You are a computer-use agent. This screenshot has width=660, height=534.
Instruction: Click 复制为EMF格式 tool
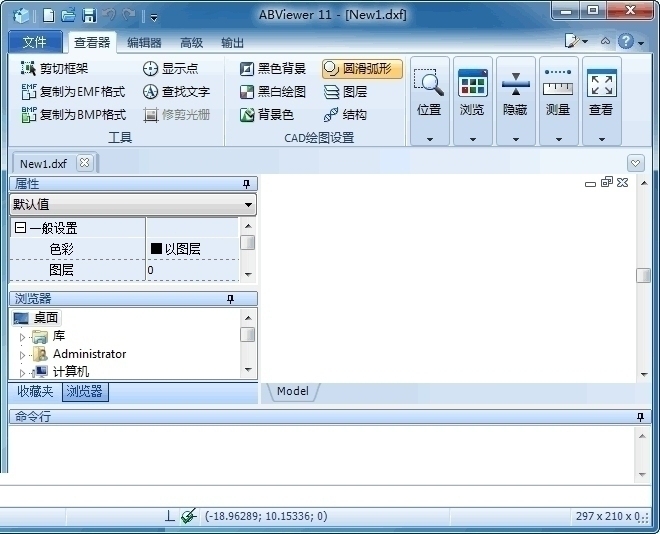pyautogui.click(x=73, y=91)
